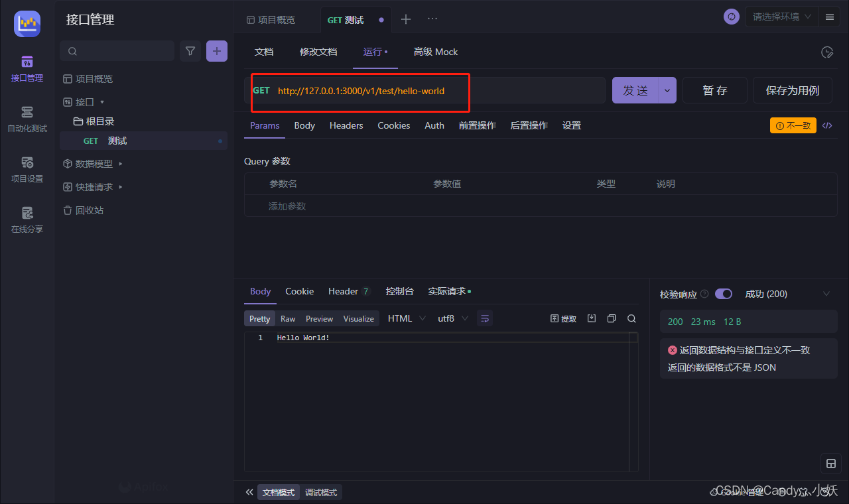Switch to the 高级 Mock tab
The width and height of the screenshot is (849, 504).
(x=436, y=52)
